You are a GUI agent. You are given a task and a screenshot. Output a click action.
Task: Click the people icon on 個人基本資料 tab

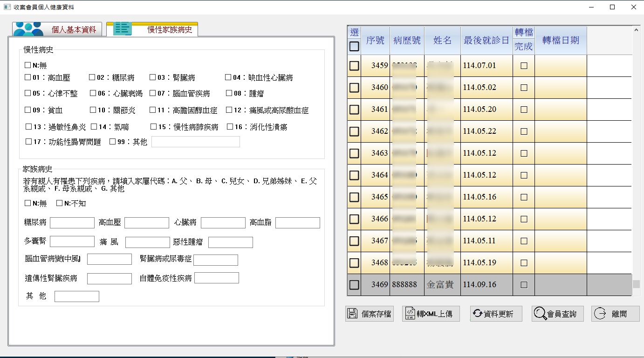28,29
